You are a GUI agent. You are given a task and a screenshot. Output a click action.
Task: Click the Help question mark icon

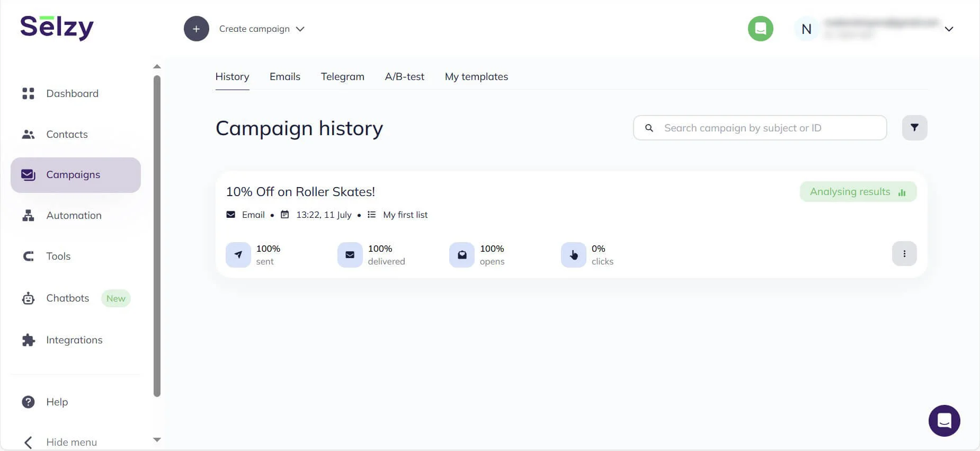28,402
